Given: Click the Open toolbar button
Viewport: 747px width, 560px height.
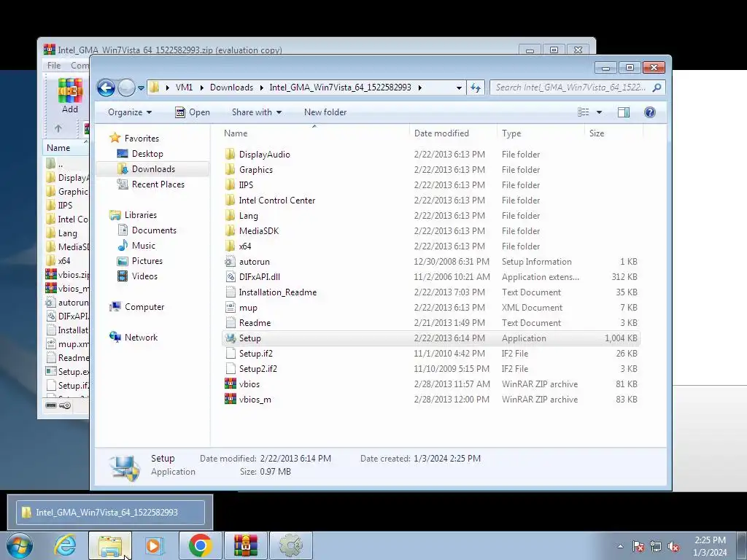Looking at the screenshot, I should (193, 112).
